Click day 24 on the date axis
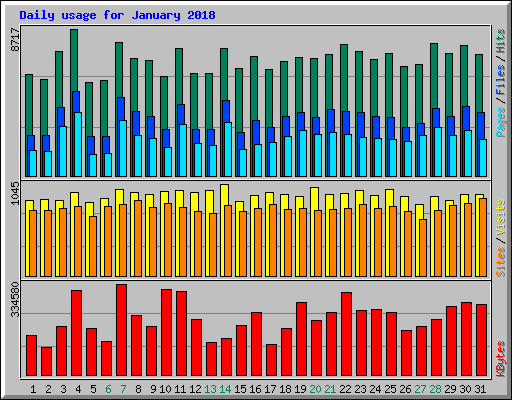Viewport: 512px width, 400px height. point(375,389)
